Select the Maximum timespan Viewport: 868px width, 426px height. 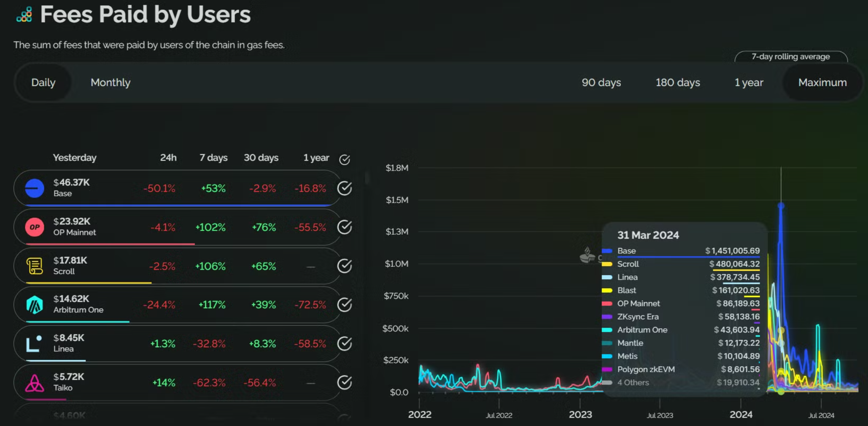(x=822, y=83)
